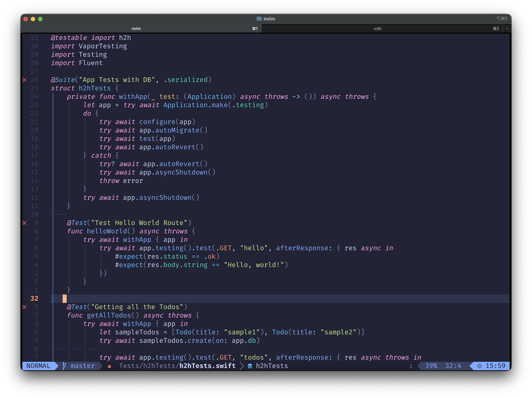Click the error marker on @Suite line
This screenshot has width=532, height=398.
25,80
